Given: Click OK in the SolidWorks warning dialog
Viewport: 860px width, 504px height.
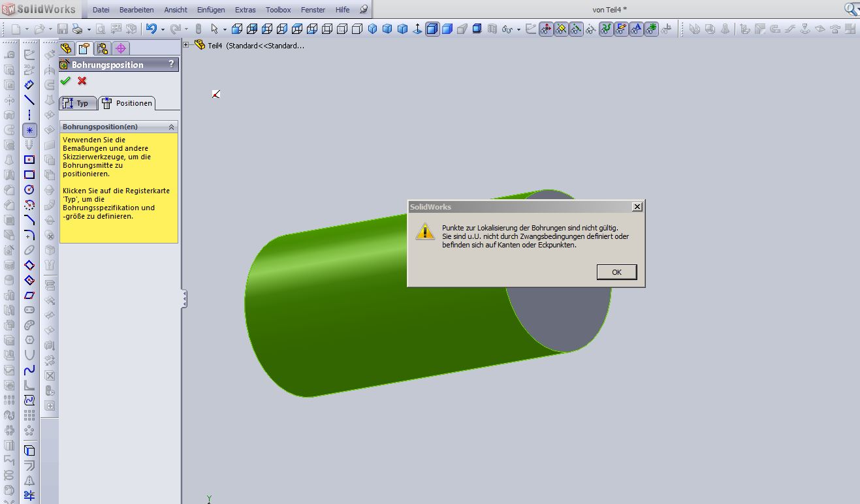Looking at the screenshot, I should tap(616, 272).
